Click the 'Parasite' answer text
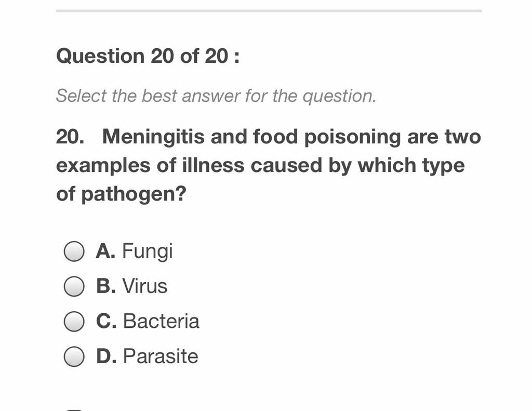This screenshot has width=532, height=411. point(161,356)
